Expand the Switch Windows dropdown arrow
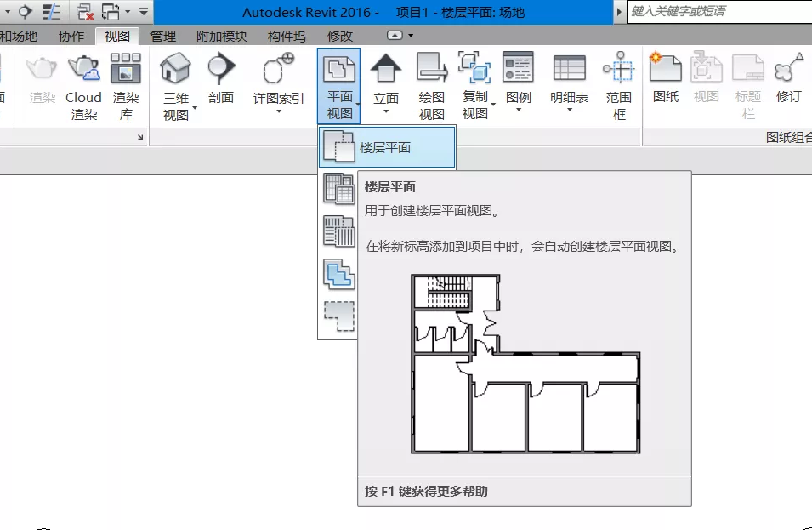 127,11
